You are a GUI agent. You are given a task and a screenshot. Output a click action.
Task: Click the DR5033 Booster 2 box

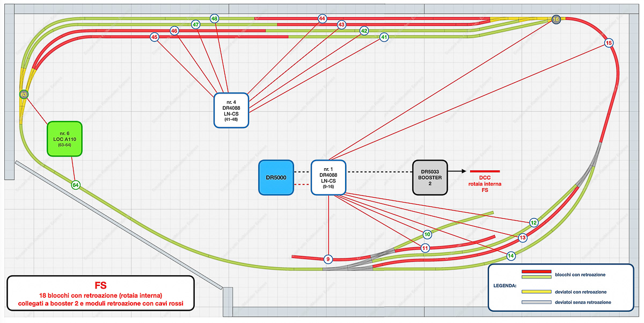pyautogui.click(x=430, y=177)
